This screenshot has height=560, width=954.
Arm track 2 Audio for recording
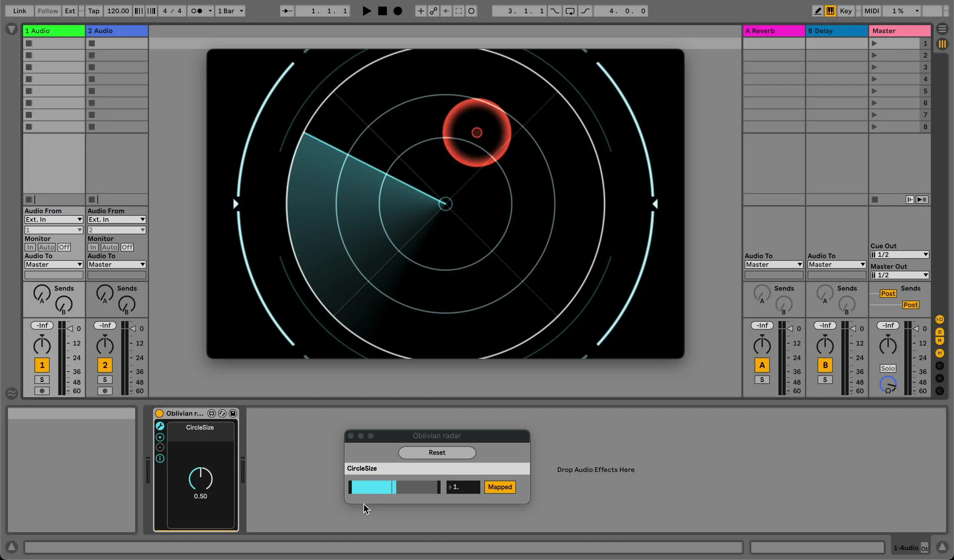point(105,391)
